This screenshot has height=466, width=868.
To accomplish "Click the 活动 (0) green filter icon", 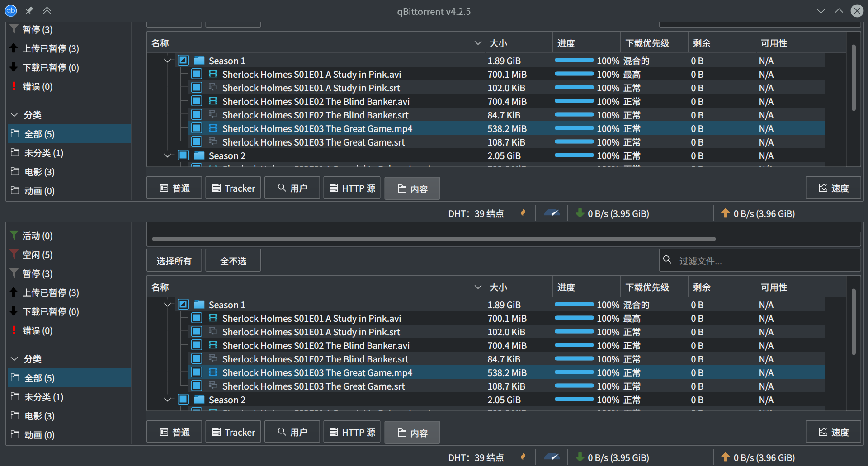I will (14, 235).
